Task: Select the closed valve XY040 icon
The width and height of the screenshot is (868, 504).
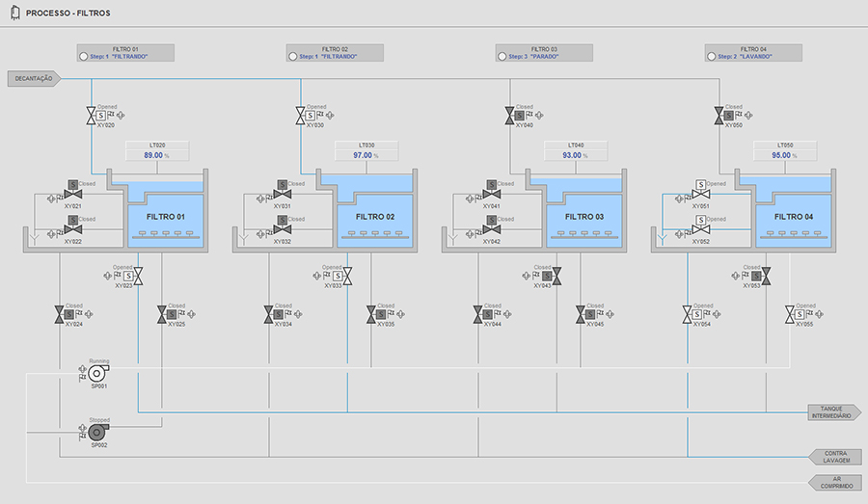Action: pyautogui.click(x=510, y=116)
